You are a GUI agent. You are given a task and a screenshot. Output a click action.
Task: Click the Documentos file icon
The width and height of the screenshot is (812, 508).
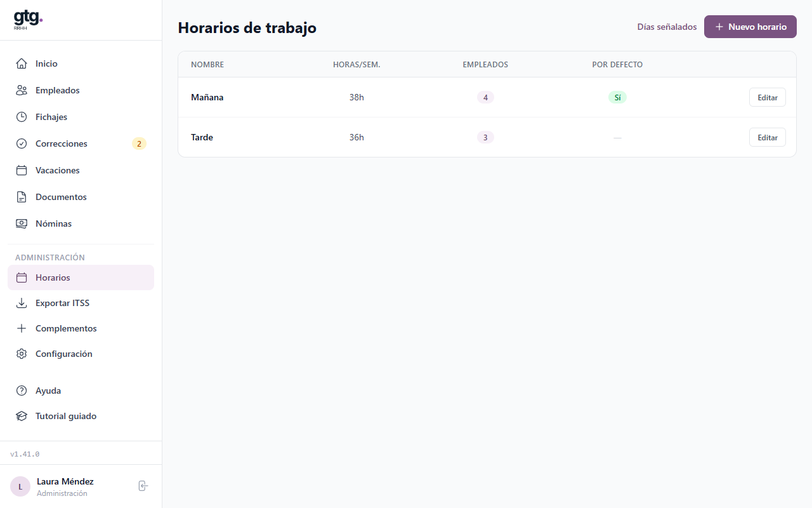[22, 197]
